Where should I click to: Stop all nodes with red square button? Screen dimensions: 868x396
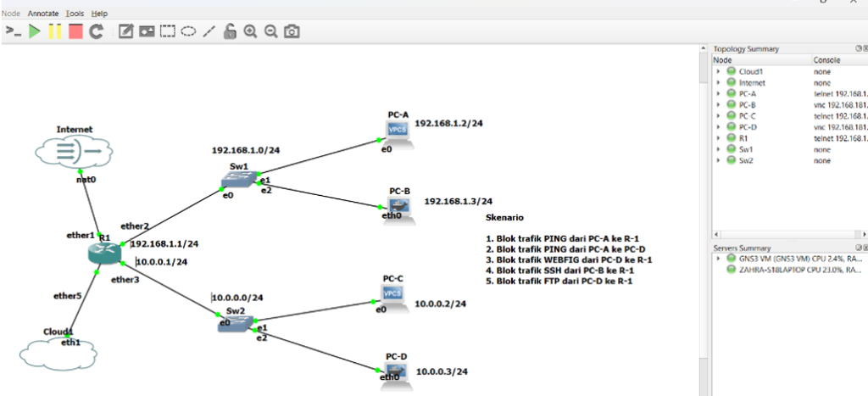75,32
